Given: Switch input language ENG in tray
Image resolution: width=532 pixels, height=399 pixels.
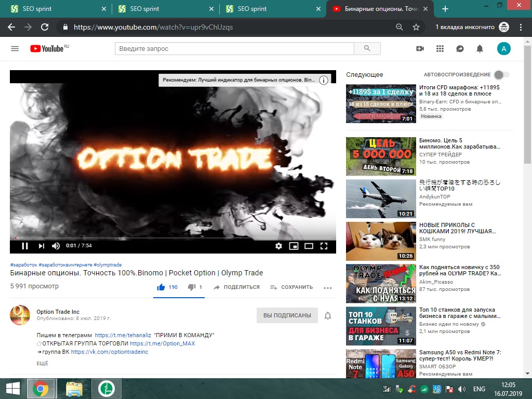Looking at the screenshot, I should coord(479,389).
